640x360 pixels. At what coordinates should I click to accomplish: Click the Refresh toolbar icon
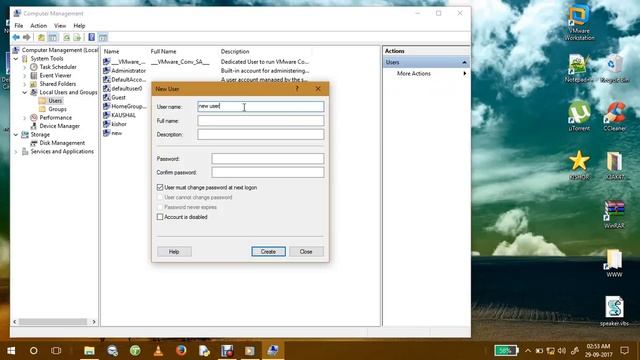coord(67,38)
